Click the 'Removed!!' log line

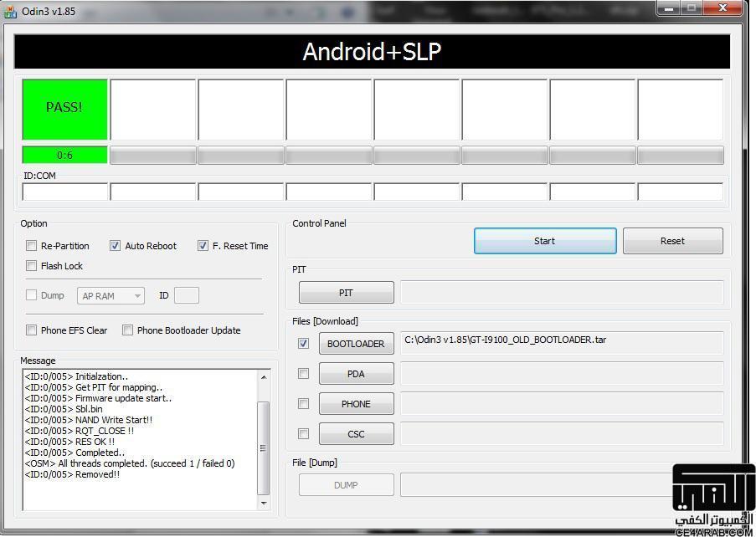coord(72,474)
